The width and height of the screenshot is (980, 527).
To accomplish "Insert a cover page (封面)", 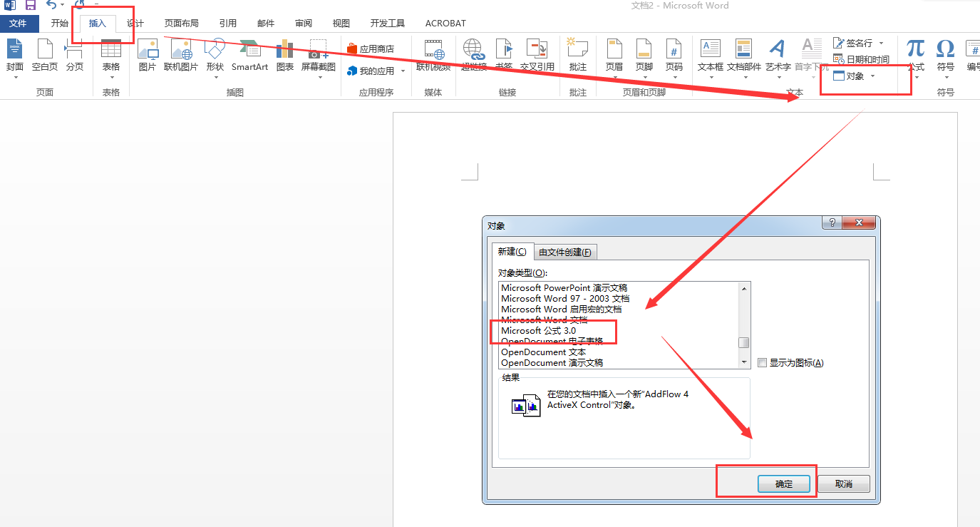I will 15,57.
